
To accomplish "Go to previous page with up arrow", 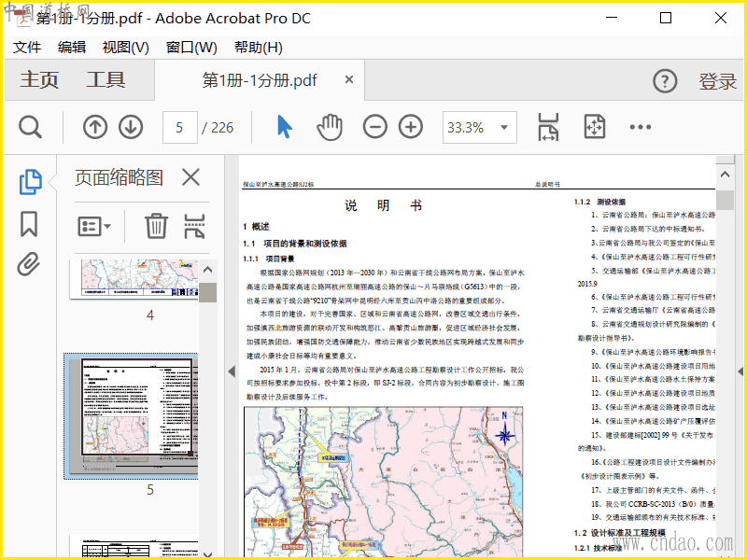I will pyautogui.click(x=95, y=127).
